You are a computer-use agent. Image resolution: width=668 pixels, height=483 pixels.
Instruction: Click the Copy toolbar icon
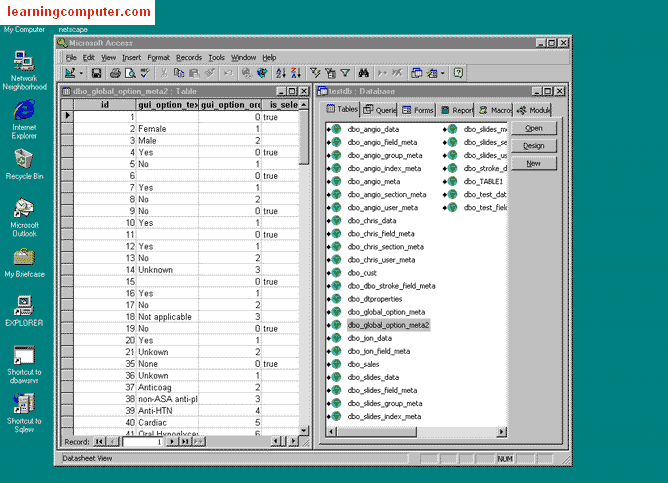pyautogui.click(x=179, y=73)
